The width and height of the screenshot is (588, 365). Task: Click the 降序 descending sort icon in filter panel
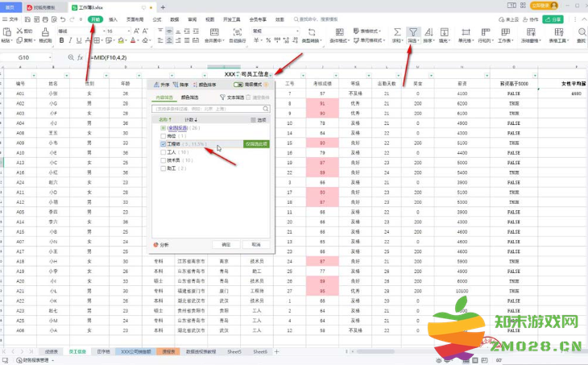176,84
